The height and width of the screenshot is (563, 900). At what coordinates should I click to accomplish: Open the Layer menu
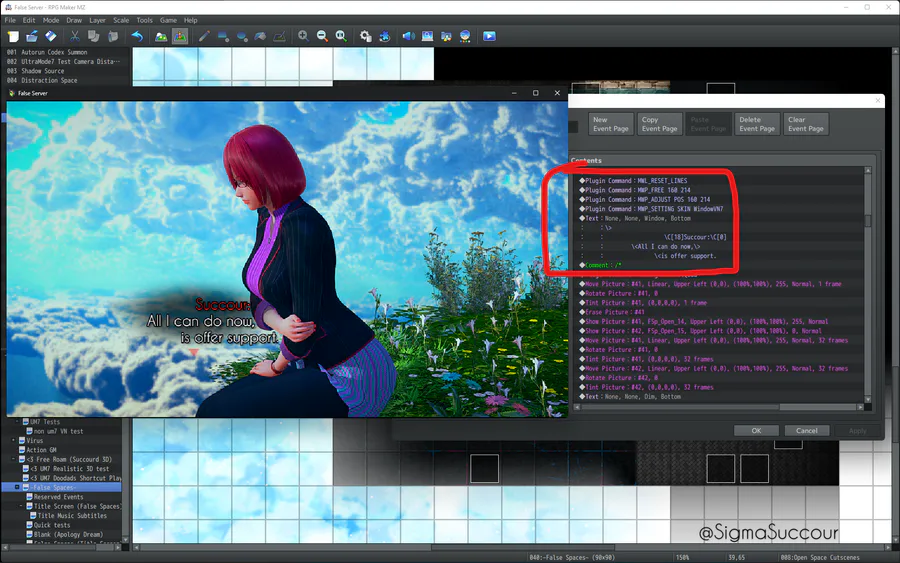pyautogui.click(x=98, y=20)
